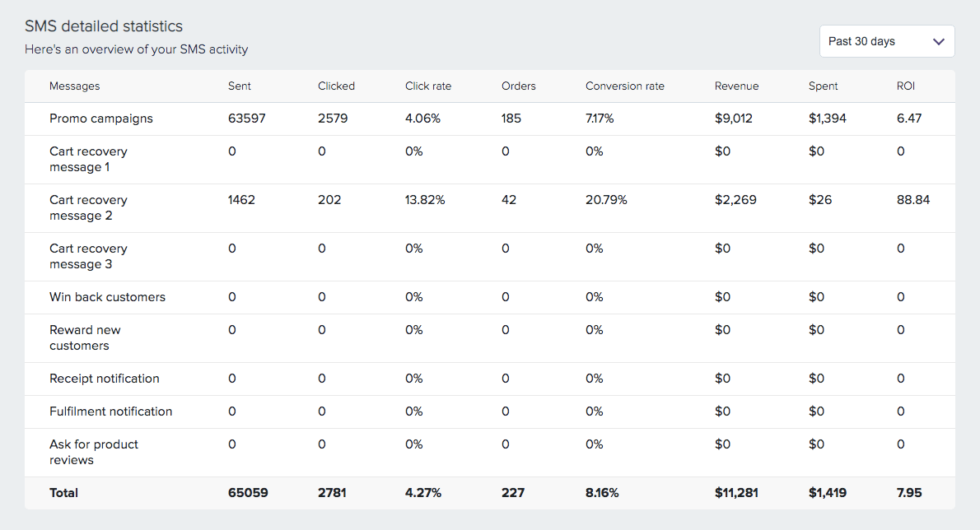Click the Click rate column header
This screenshot has height=530, width=980.
427,86
